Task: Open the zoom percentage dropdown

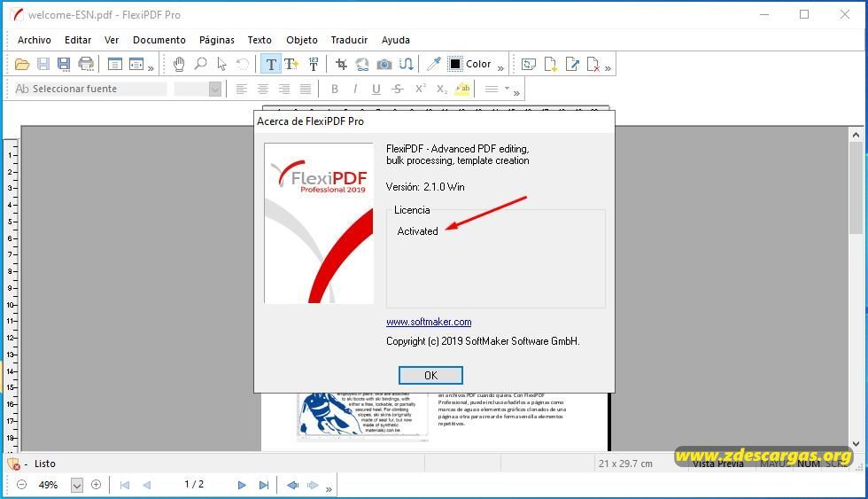Action: pyautogui.click(x=77, y=485)
